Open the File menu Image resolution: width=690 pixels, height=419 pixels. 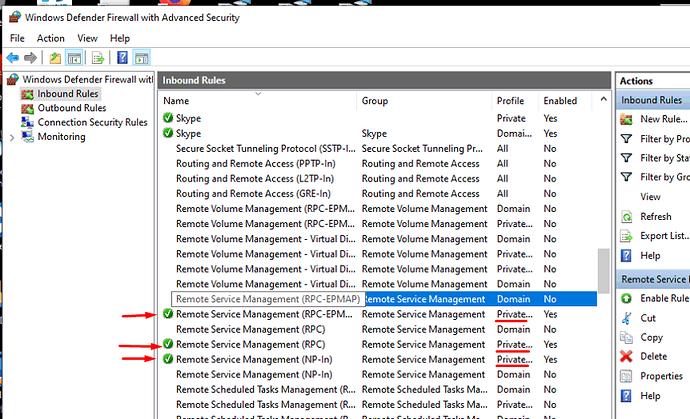click(17, 38)
